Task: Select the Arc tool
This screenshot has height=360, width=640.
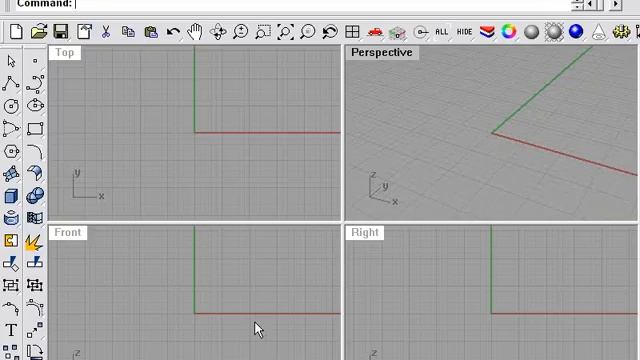Action: (x=11, y=129)
